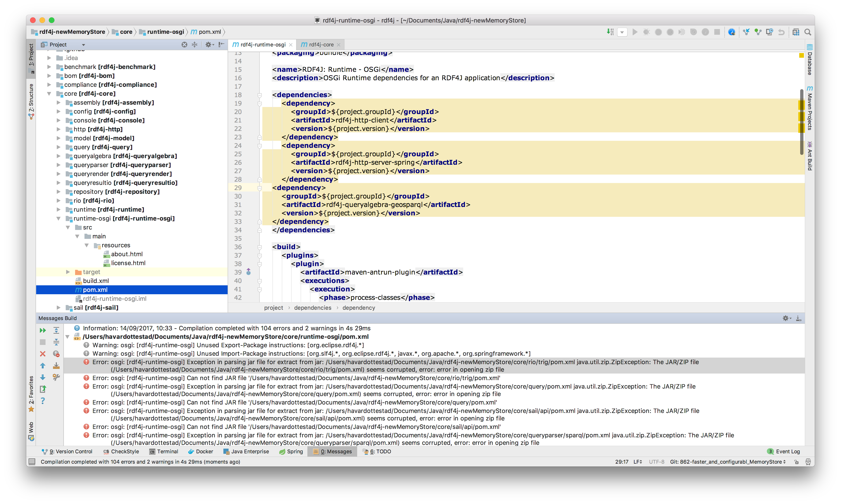Switch to the rdf4j-core editor tab
The height and width of the screenshot is (504, 841).
(321, 45)
